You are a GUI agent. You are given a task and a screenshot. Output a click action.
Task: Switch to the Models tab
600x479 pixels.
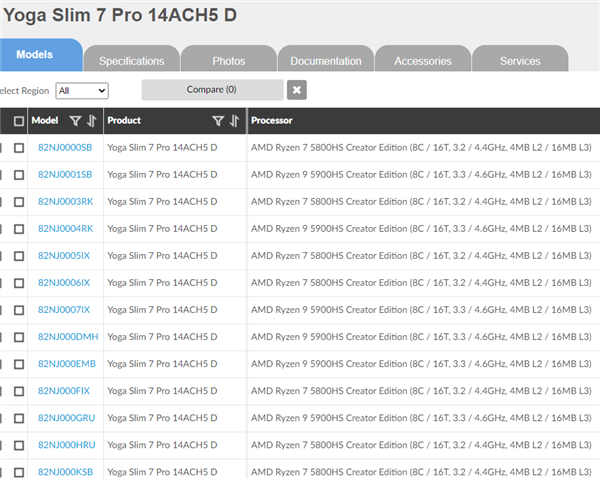pos(41,55)
